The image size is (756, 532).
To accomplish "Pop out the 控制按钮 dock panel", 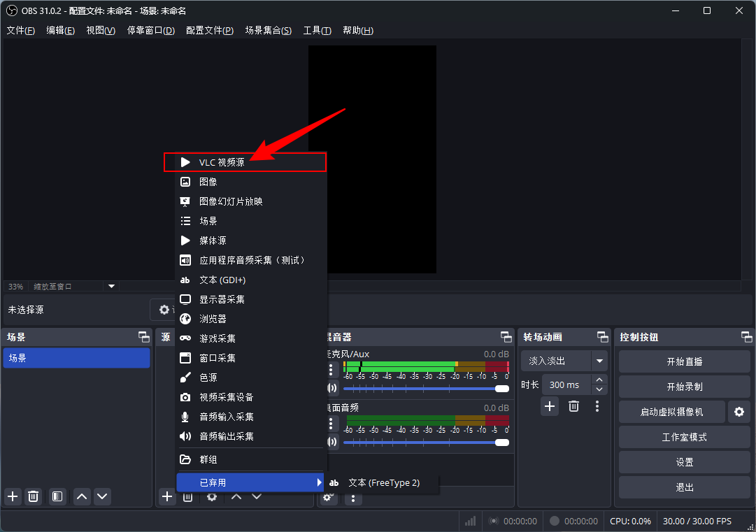I will pyautogui.click(x=746, y=337).
